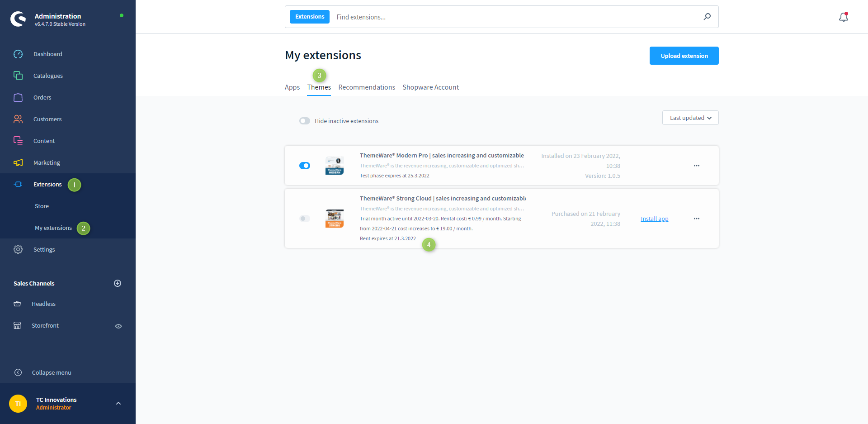Click the Orders bag icon
Screen dimensions: 868x424
tap(18, 97)
